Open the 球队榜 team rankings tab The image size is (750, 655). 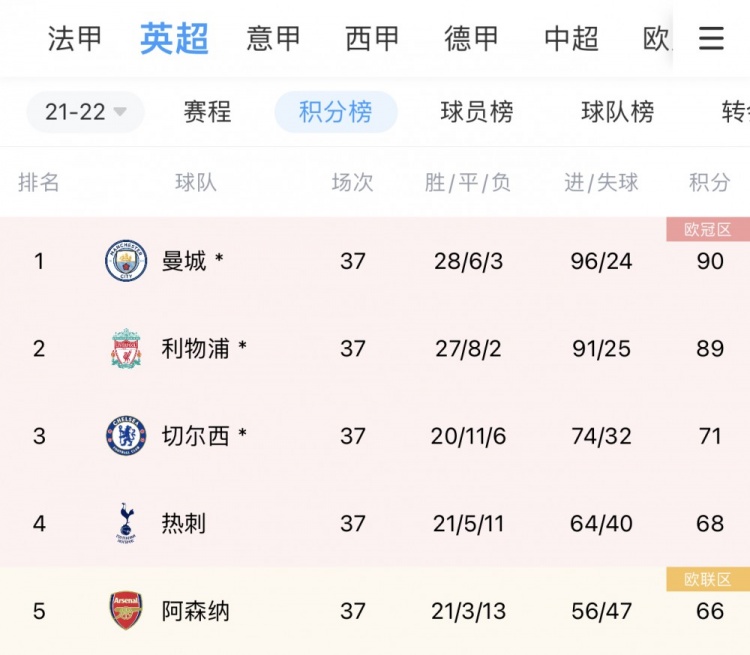(x=618, y=112)
